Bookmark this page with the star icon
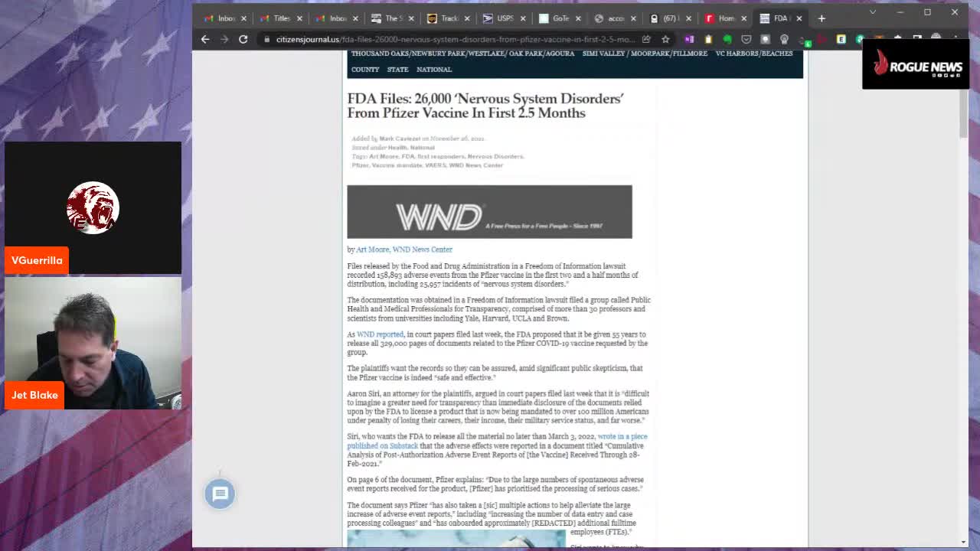The height and width of the screenshot is (551, 980). pyautogui.click(x=665, y=39)
